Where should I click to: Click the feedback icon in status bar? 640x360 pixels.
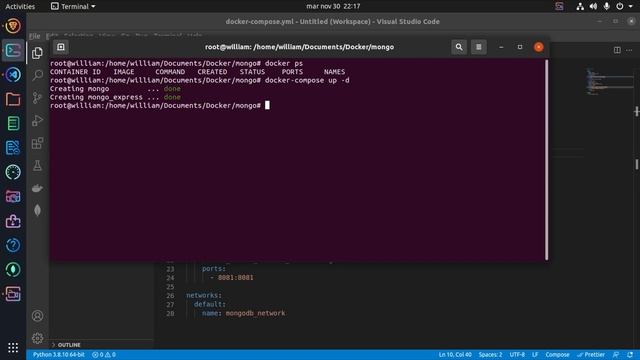pos(616,355)
